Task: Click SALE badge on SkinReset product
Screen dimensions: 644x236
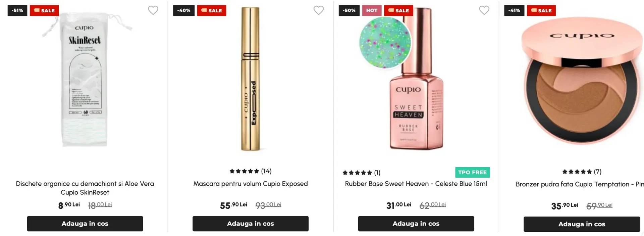Action: click(44, 10)
